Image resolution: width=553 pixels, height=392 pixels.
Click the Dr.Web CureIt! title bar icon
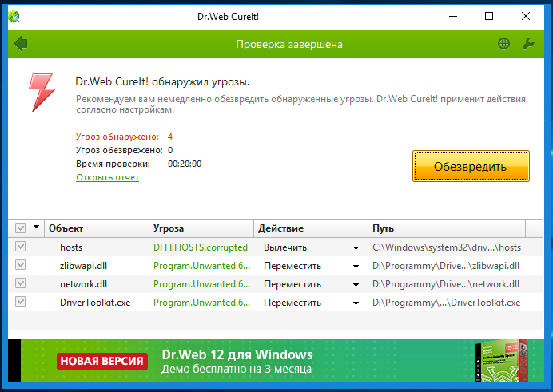coord(14,16)
